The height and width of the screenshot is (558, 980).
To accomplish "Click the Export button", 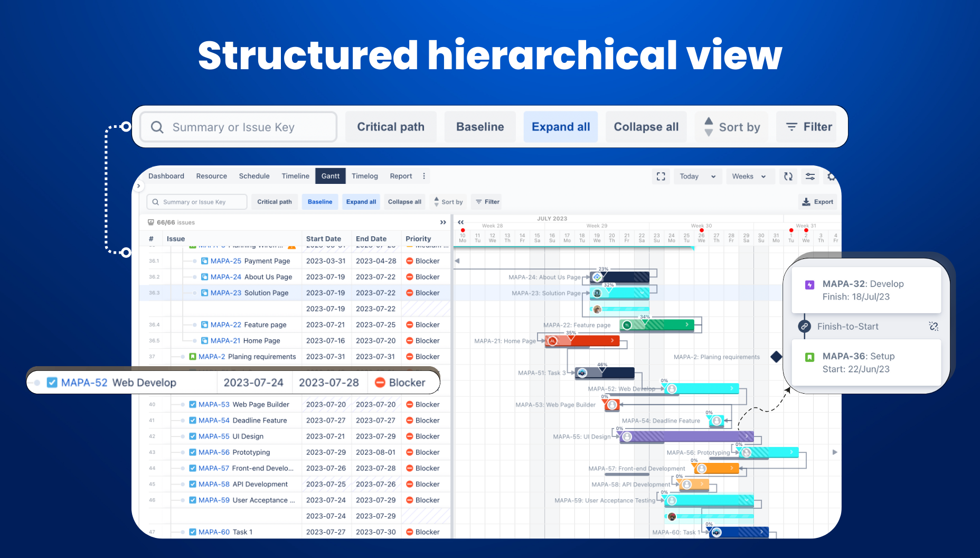I will tap(817, 202).
